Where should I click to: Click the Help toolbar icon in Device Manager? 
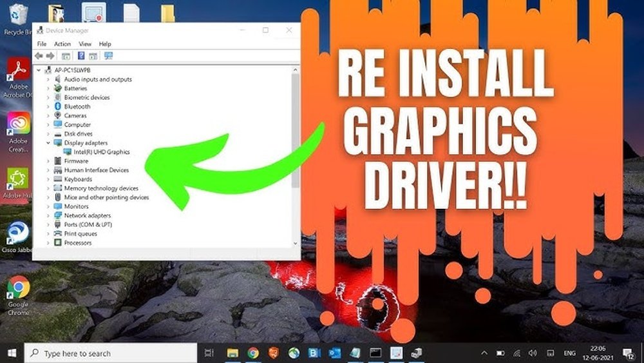coord(81,56)
